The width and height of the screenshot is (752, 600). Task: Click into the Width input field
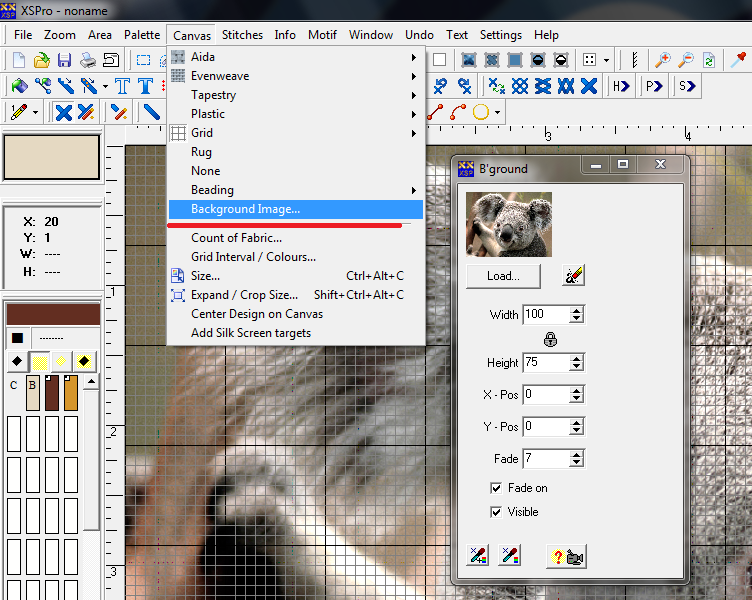(x=545, y=315)
